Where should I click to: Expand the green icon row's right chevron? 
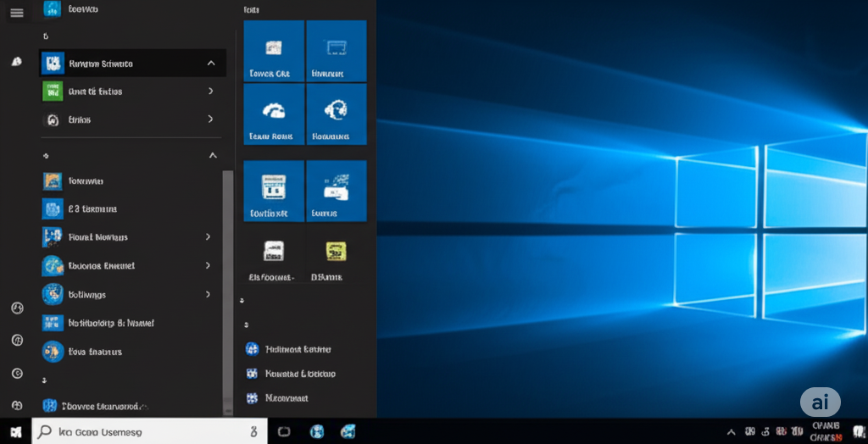210,91
